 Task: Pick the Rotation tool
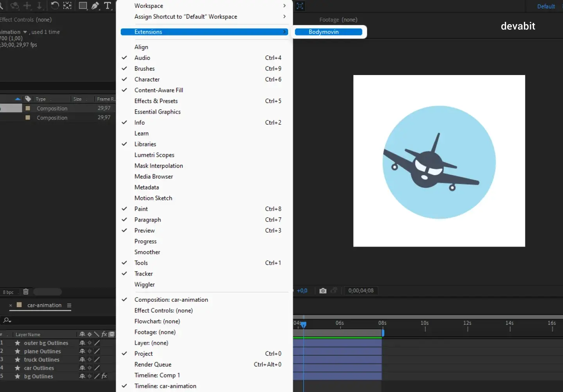(55, 5)
